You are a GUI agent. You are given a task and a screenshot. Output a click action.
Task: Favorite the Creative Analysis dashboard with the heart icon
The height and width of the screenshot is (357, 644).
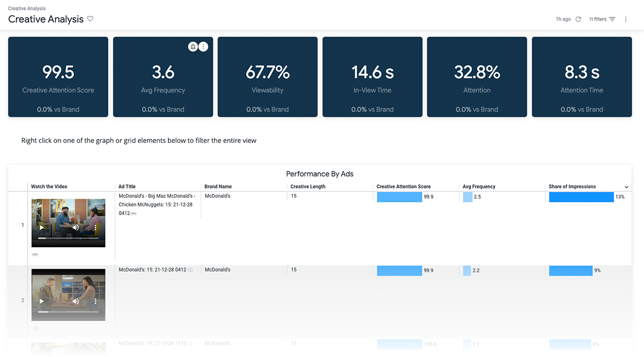90,19
